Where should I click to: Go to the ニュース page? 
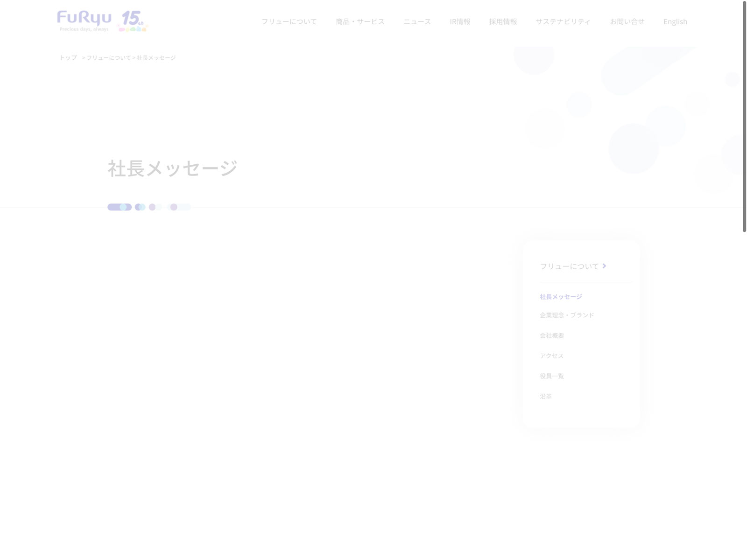click(417, 21)
